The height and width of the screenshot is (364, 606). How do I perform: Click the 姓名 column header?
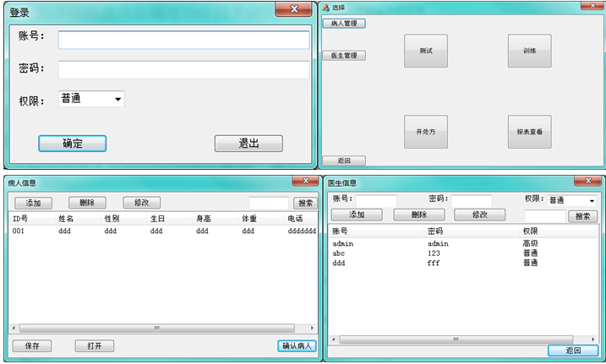(78, 219)
